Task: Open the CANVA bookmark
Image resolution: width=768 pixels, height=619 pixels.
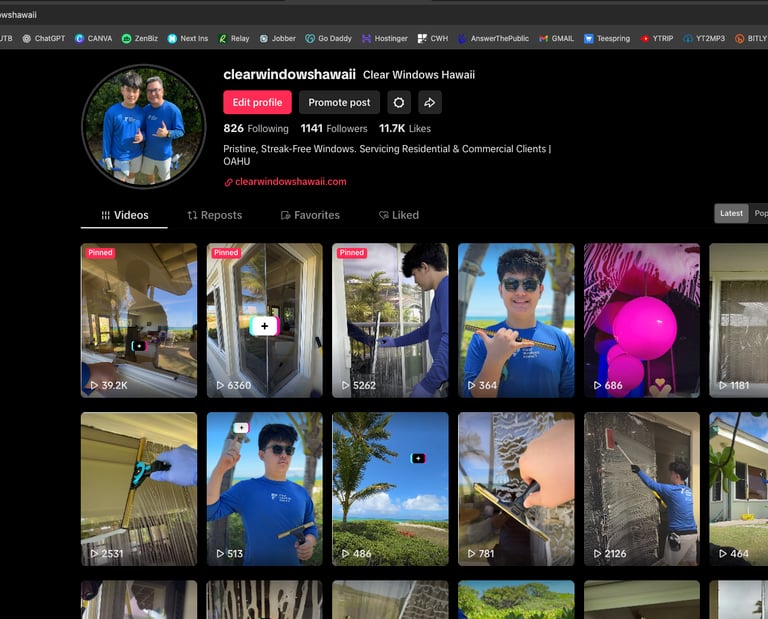Action: (94, 38)
